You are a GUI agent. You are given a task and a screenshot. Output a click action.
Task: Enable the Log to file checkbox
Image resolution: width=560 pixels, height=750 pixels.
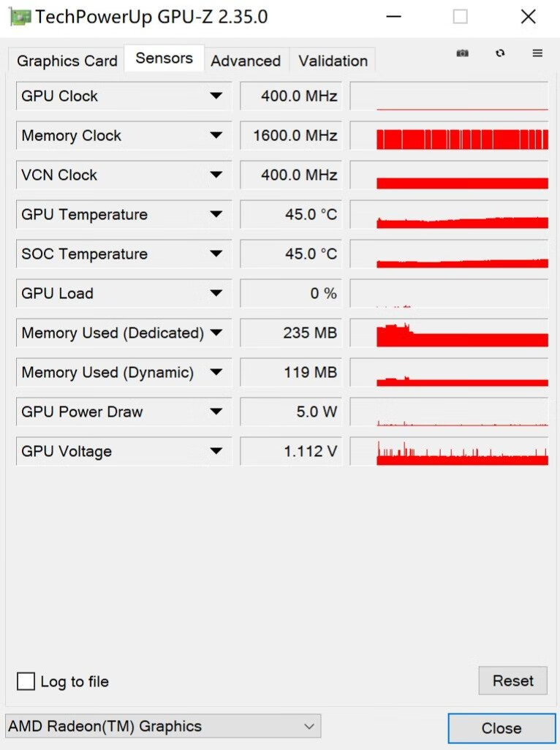pyautogui.click(x=26, y=681)
